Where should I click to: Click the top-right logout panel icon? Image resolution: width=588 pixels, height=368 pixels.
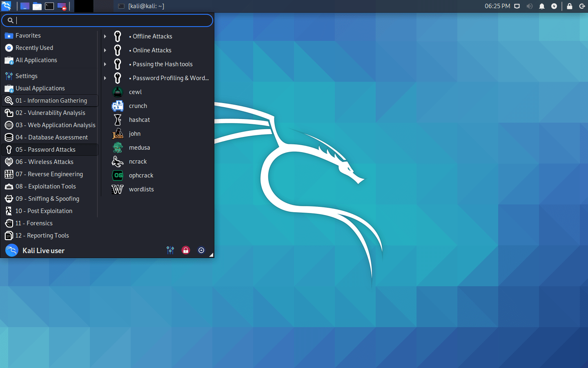pyautogui.click(x=582, y=6)
